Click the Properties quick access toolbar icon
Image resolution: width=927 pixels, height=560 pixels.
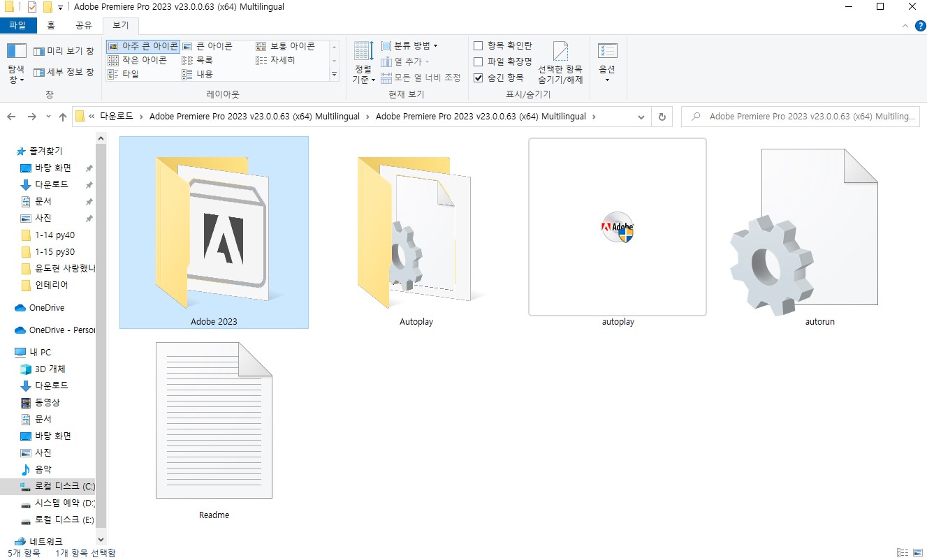[x=31, y=7]
